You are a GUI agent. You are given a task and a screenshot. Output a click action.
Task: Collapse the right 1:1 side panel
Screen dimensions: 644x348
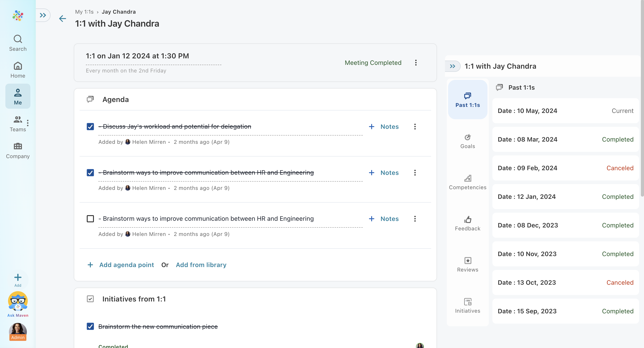pyautogui.click(x=452, y=66)
